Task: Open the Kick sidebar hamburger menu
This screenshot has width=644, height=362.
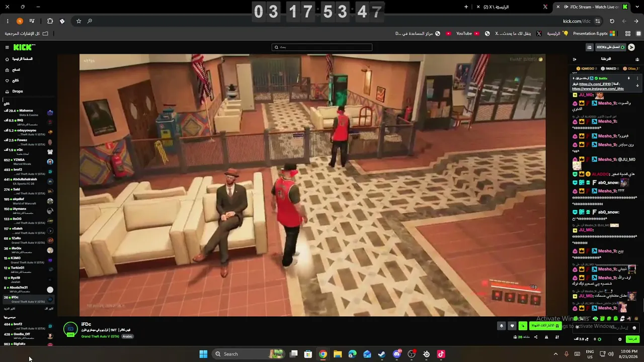Action: [7, 47]
